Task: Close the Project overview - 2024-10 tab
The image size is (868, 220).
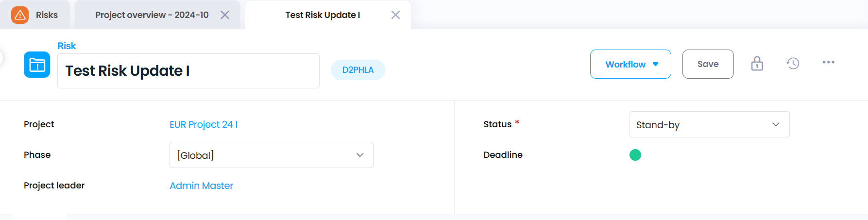Action: click(x=225, y=15)
